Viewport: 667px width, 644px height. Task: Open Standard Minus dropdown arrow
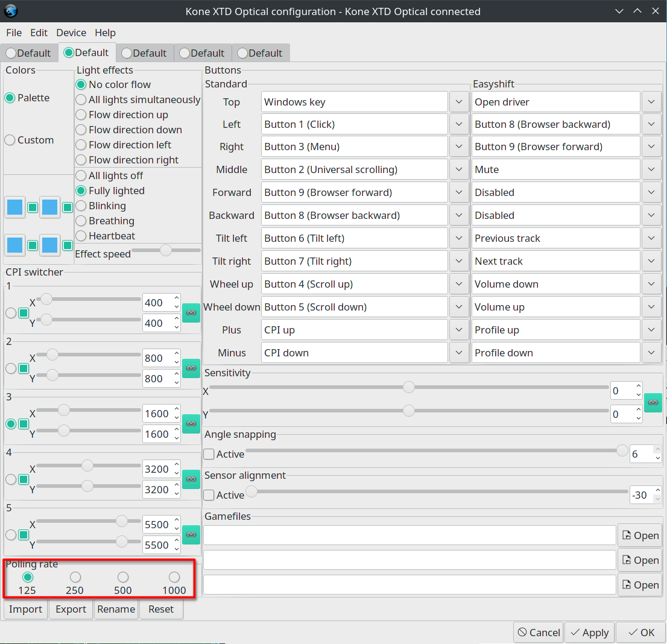click(x=459, y=353)
